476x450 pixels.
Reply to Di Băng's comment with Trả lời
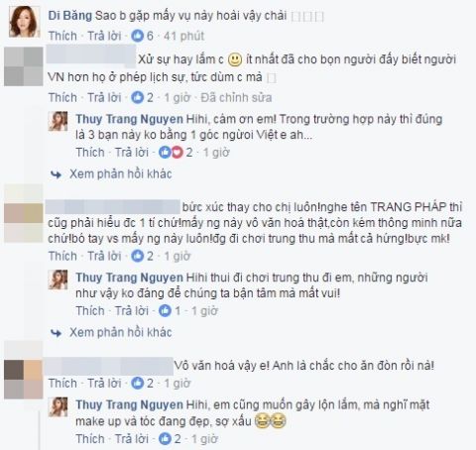(x=104, y=36)
